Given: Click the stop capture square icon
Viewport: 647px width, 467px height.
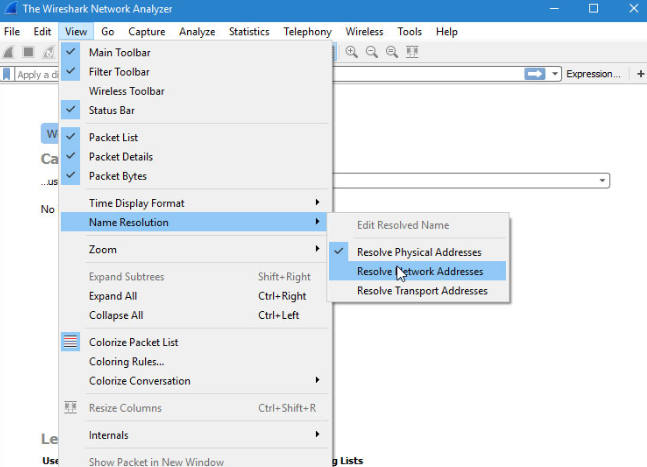Looking at the screenshot, I should [28, 52].
